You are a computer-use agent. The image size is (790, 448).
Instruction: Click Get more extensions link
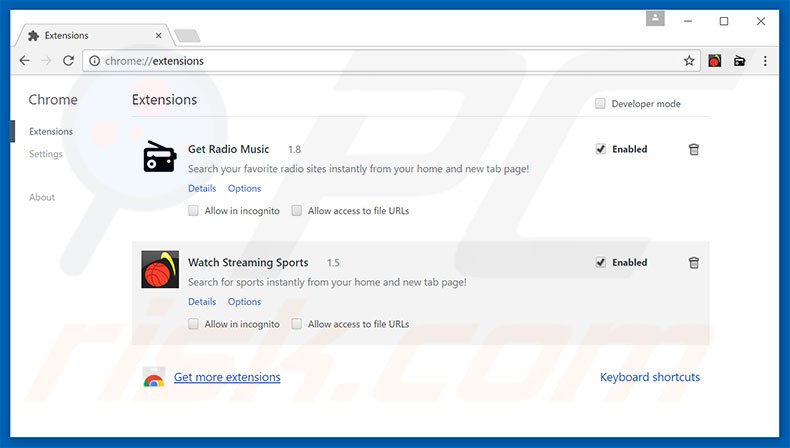click(227, 377)
